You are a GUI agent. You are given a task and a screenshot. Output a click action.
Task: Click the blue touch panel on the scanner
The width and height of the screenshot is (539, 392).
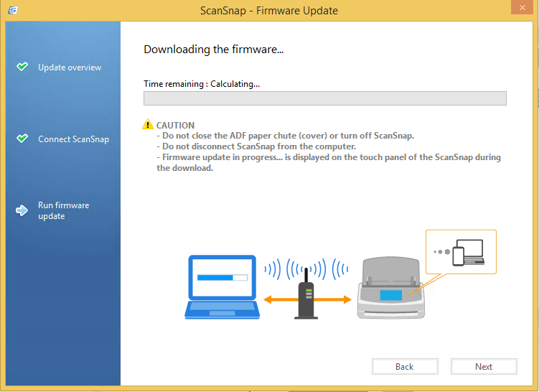point(391,295)
